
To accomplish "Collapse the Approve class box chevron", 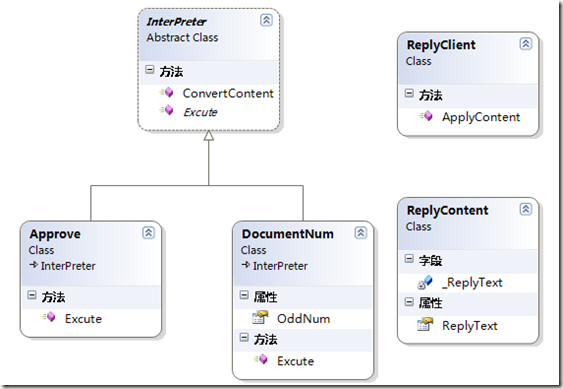I will click(x=149, y=233).
